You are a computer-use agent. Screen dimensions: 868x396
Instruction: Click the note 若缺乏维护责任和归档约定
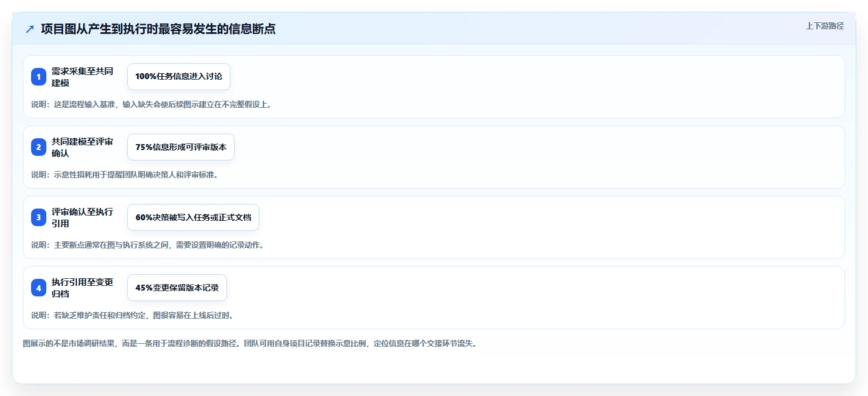[x=133, y=315]
